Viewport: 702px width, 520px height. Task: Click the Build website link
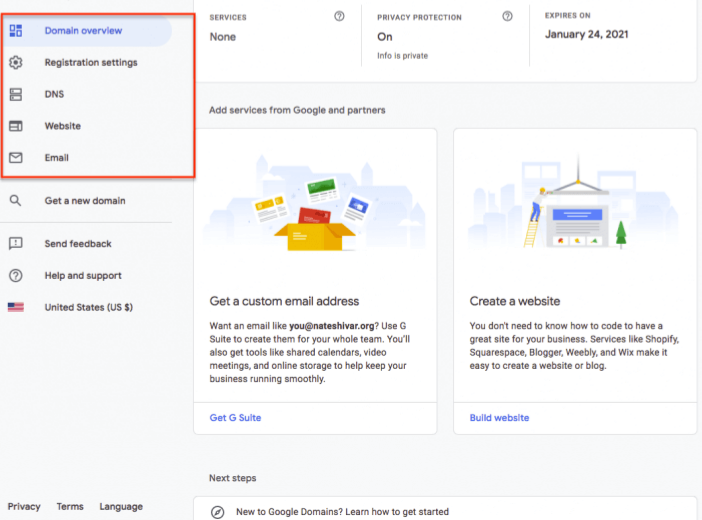[499, 417]
